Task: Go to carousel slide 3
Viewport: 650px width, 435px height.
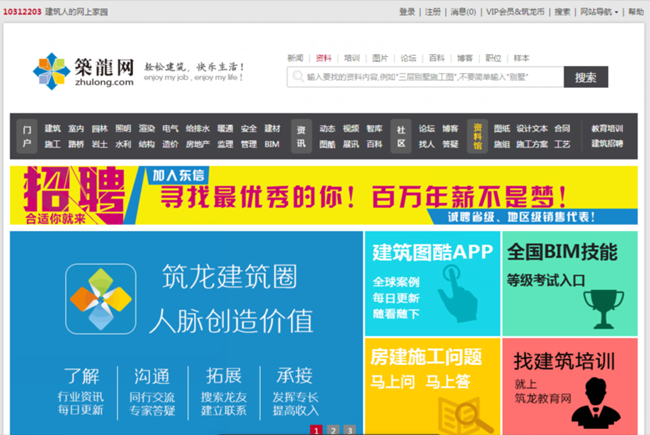Action: point(350,430)
